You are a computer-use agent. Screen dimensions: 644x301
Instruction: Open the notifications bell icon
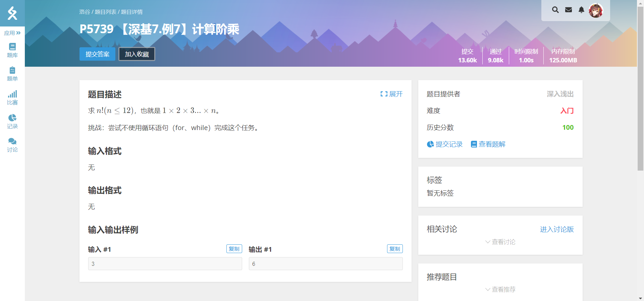[x=581, y=10]
